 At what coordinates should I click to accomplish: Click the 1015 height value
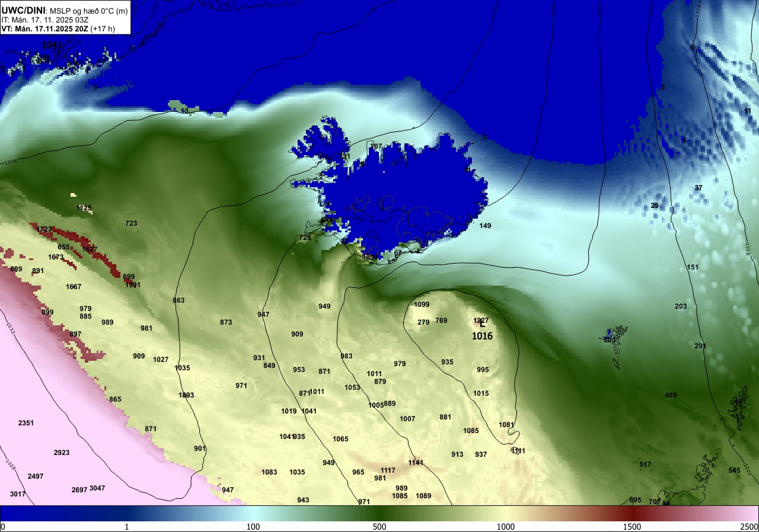coord(481,393)
